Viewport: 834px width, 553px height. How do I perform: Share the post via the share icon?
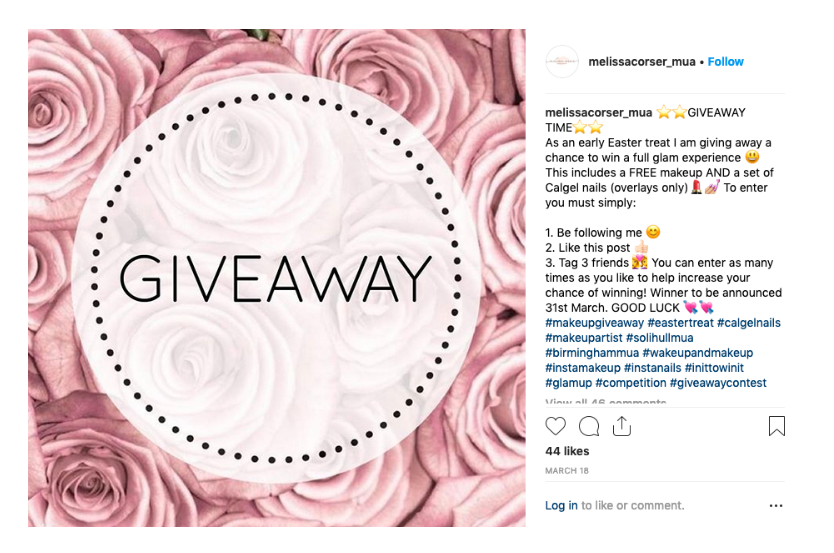point(622,426)
